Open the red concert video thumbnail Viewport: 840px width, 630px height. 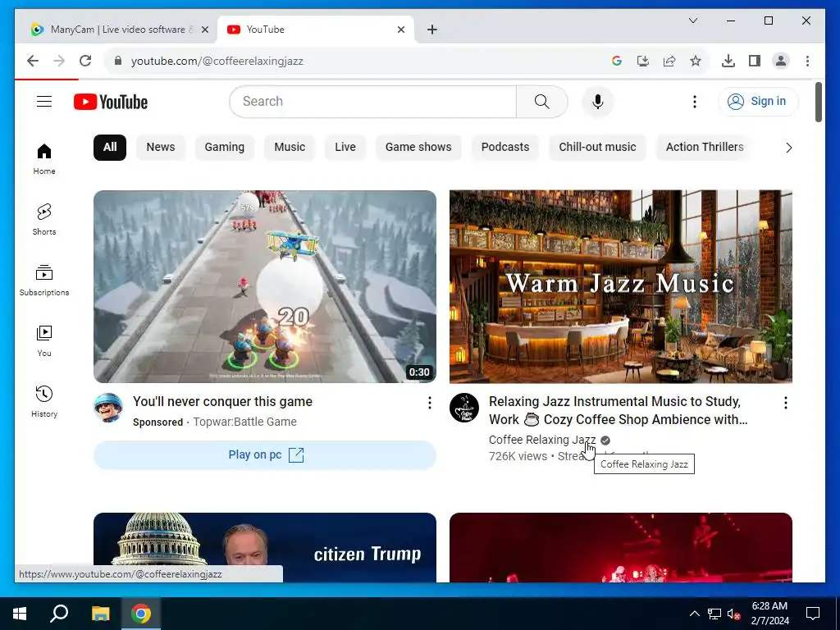[x=620, y=547]
